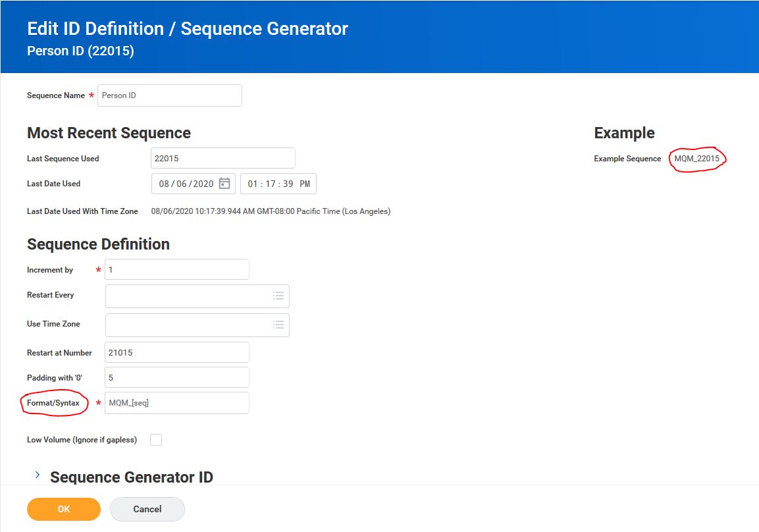
Task: Click the Sequence Generator ID heading
Action: pos(132,477)
